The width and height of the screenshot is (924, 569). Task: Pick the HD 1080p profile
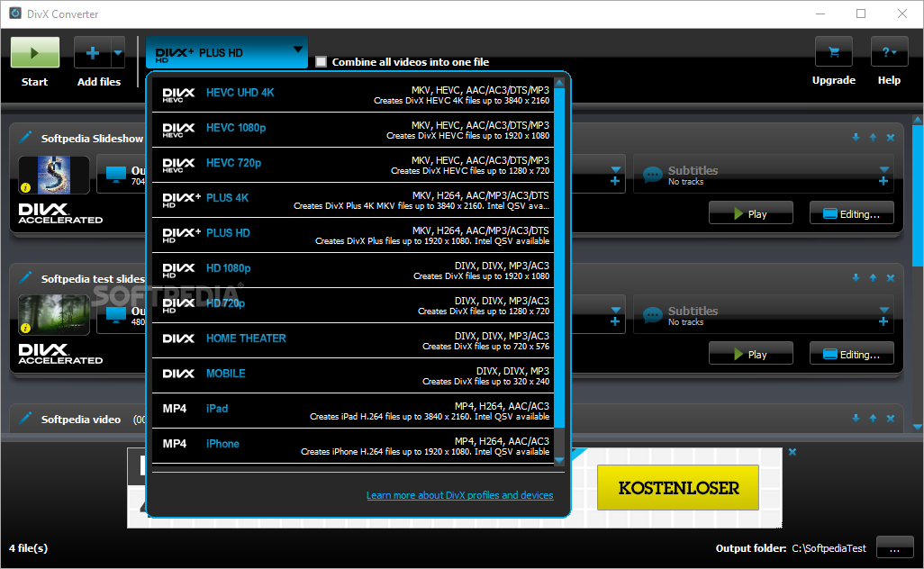tap(353, 270)
